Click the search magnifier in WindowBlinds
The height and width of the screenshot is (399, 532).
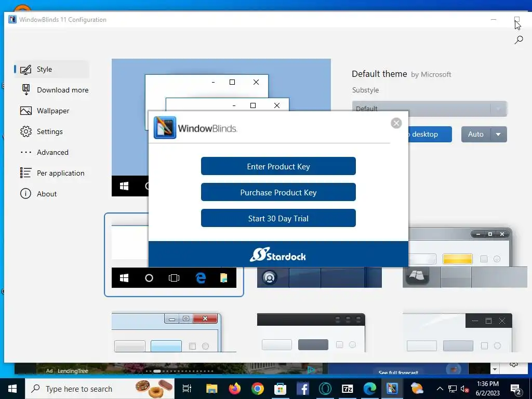(518, 40)
